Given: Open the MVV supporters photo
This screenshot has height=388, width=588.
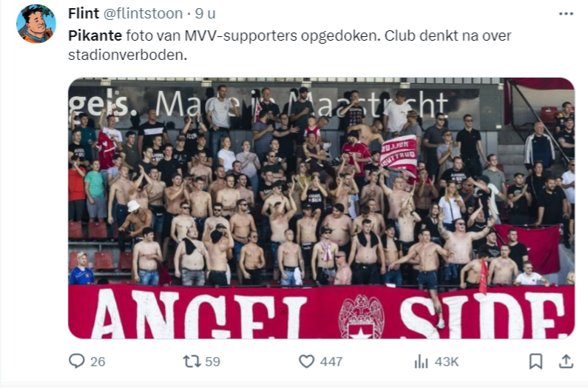Looking at the screenshot, I should (x=322, y=208).
